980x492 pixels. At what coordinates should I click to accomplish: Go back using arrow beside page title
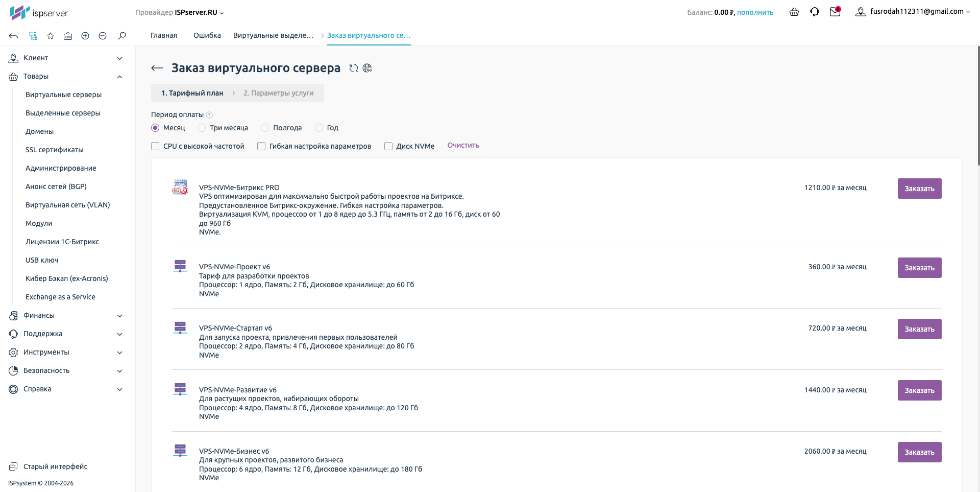[x=157, y=68]
